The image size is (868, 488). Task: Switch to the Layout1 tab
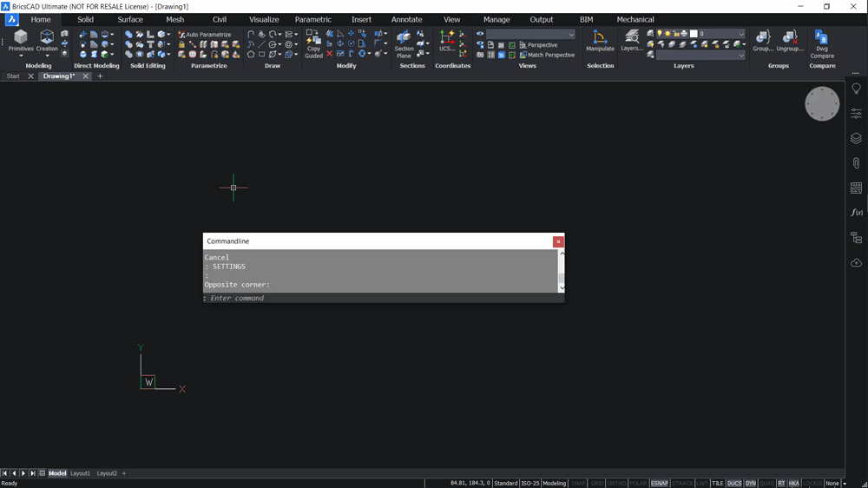click(x=80, y=473)
